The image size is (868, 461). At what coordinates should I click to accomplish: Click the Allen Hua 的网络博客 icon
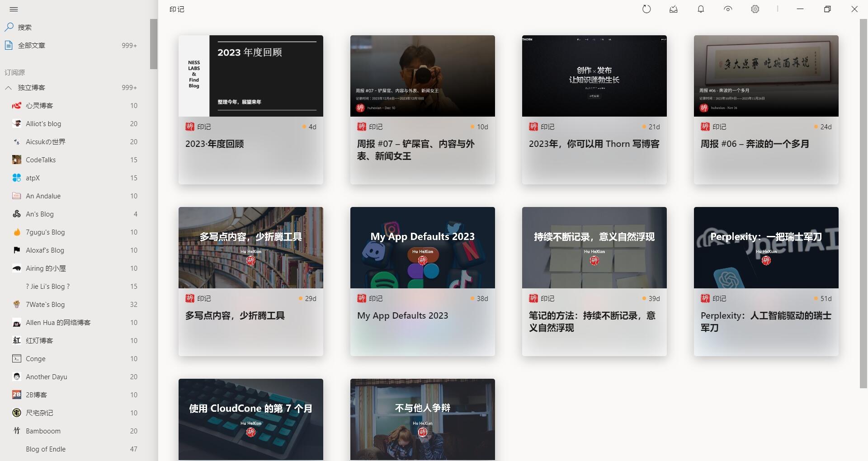pos(17,323)
